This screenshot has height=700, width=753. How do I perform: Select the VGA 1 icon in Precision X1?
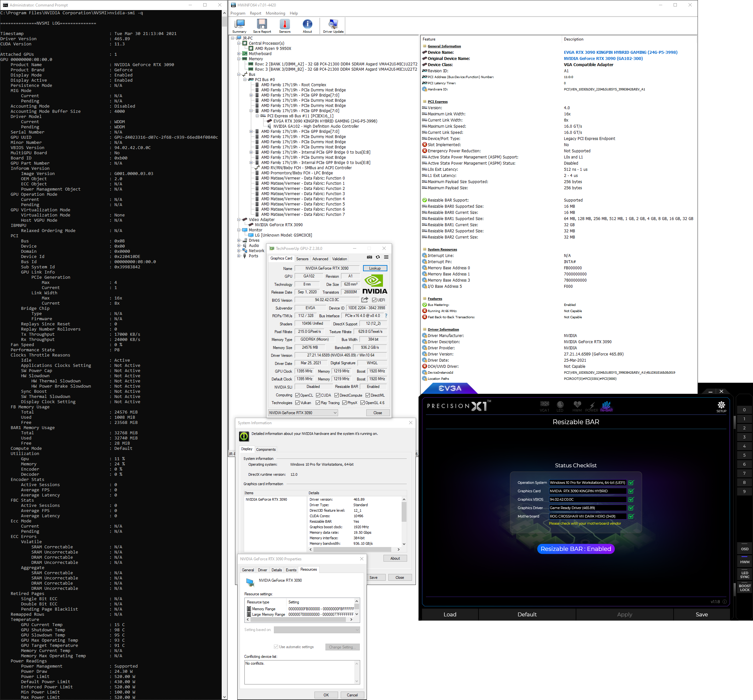pos(544,406)
